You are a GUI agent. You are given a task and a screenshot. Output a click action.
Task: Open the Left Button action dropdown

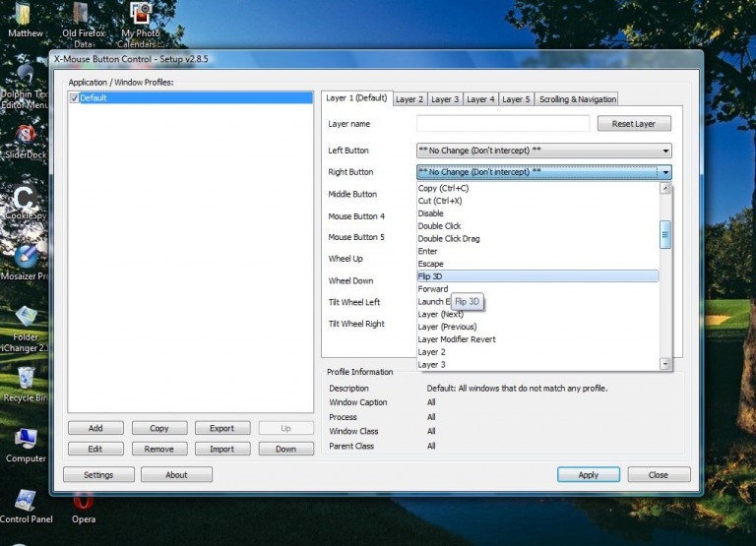pyautogui.click(x=543, y=151)
